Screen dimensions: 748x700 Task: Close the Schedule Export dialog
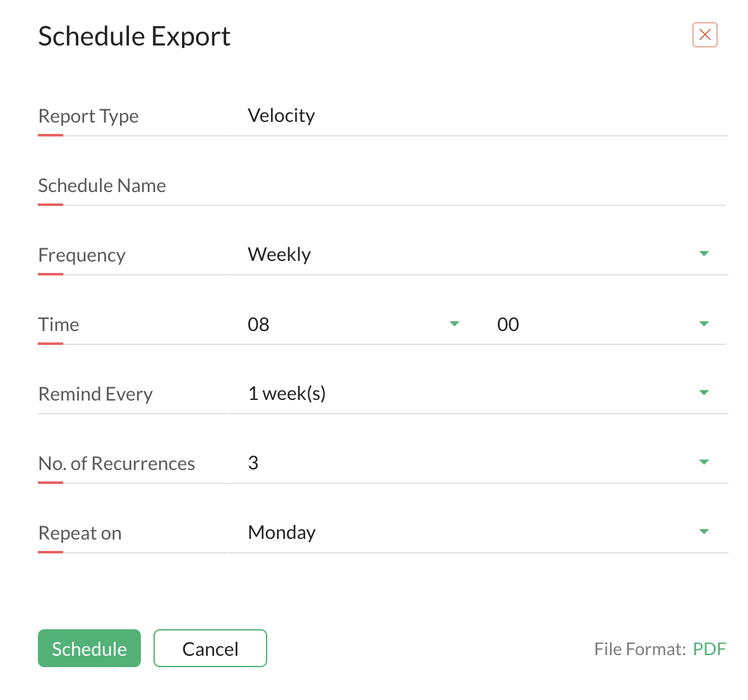tap(704, 35)
